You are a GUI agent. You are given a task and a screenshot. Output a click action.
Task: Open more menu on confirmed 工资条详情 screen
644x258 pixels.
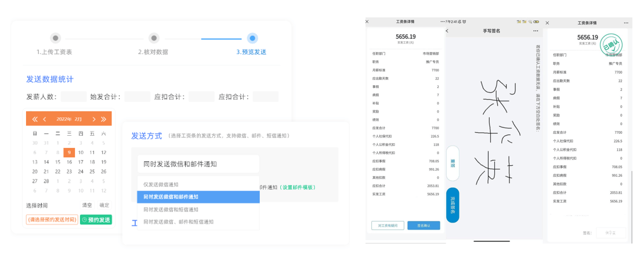coord(625,23)
